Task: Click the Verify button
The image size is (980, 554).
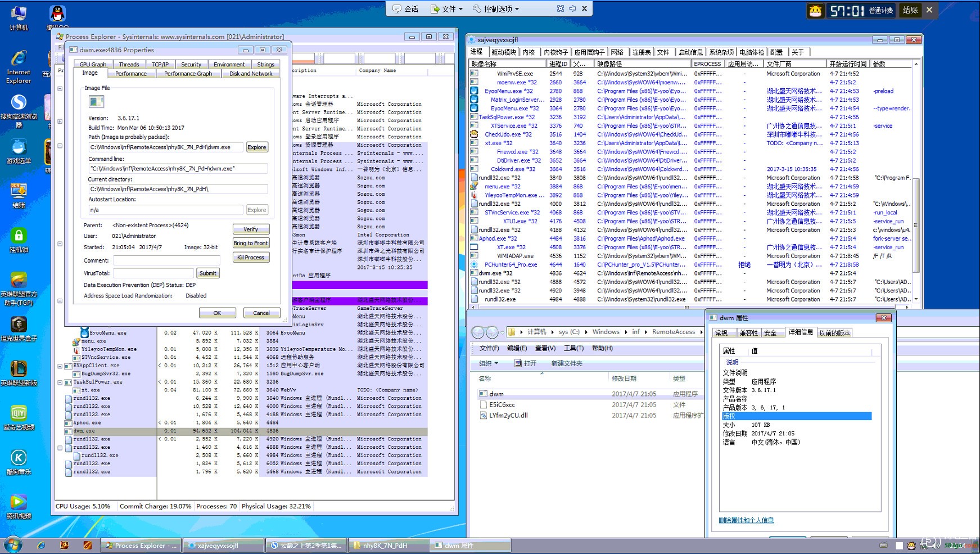Action: tap(251, 229)
